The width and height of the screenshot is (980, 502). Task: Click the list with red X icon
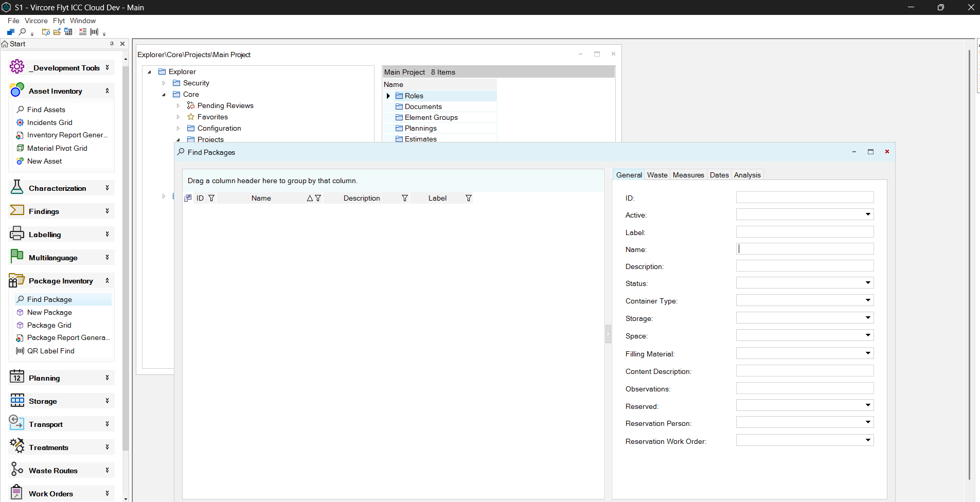(x=83, y=32)
